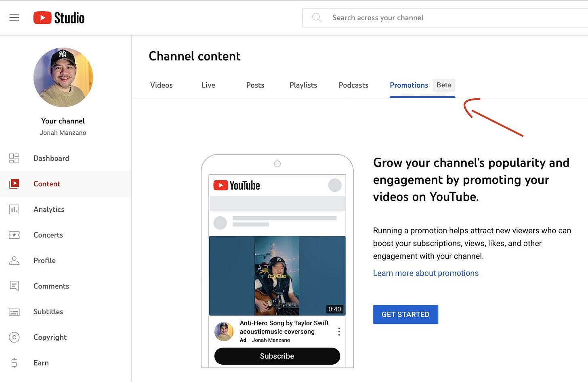Switch to the Videos tab
The width and height of the screenshot is (588, 382).
pos(161,85)
